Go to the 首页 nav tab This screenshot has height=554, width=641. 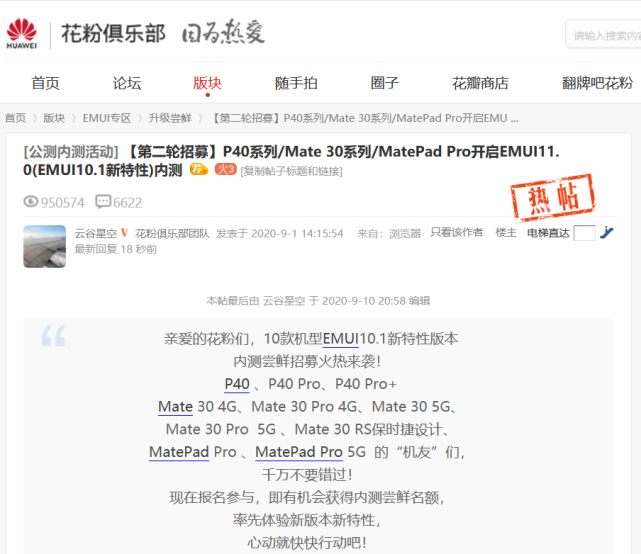(x=45, y=83)
